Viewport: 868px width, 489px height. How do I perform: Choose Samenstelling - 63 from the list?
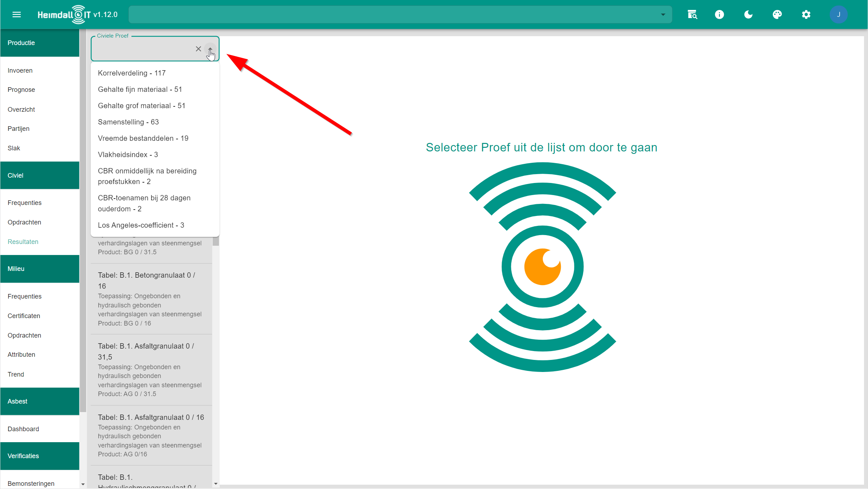[x=128, y=122]
